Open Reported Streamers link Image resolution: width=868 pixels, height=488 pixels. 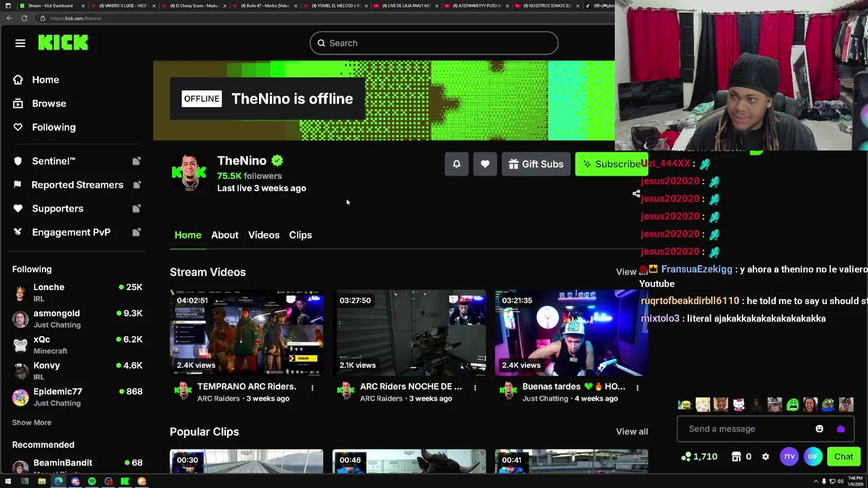coord(77,184)
